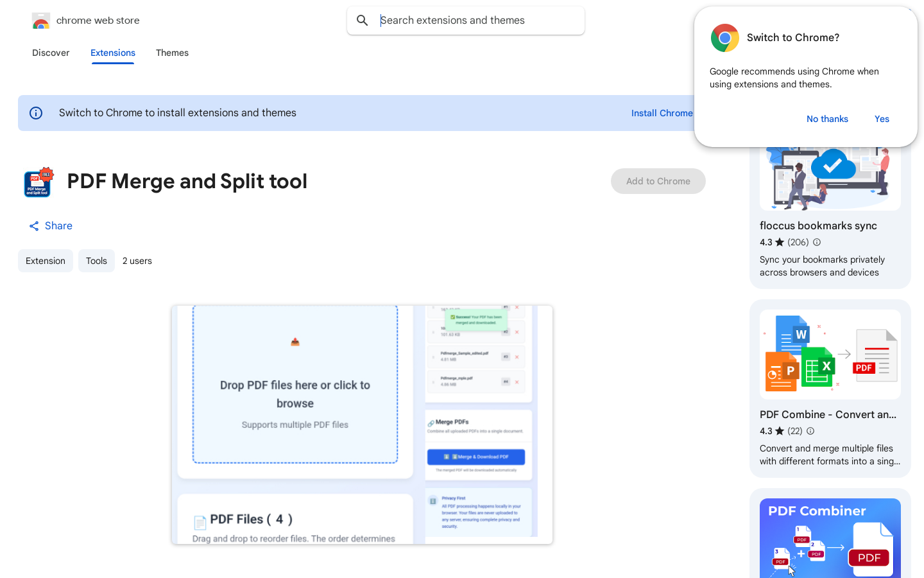Click the search magnifier icon

(363, 21)
